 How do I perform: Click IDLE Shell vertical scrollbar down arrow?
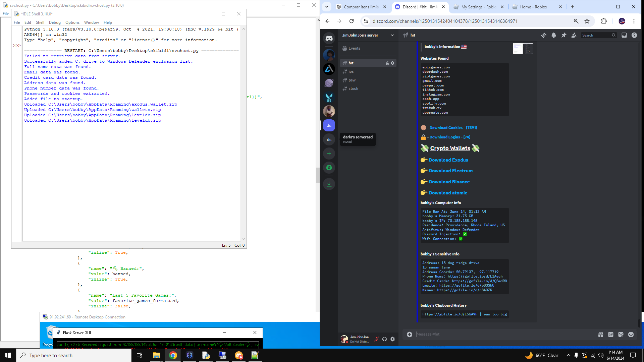pos(244,239)
